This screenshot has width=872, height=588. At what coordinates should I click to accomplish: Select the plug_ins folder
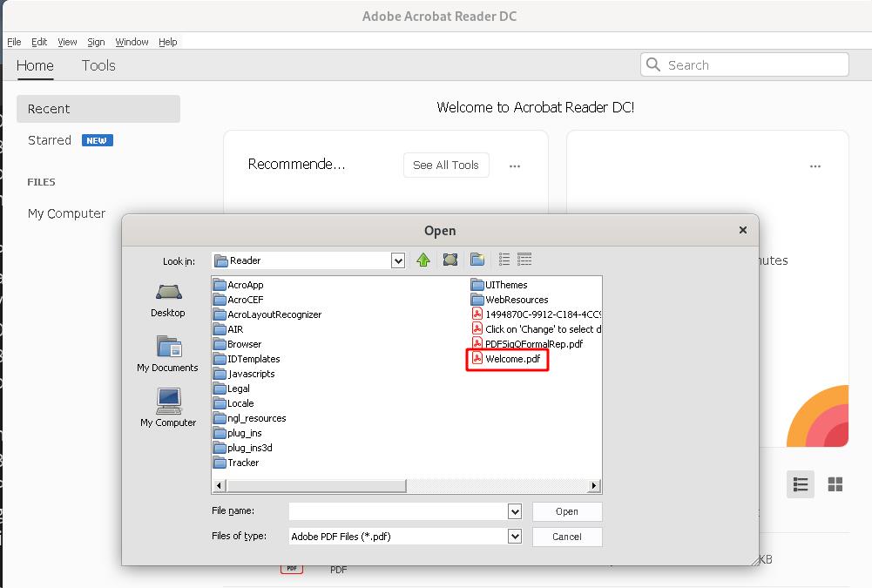point(238,433)
